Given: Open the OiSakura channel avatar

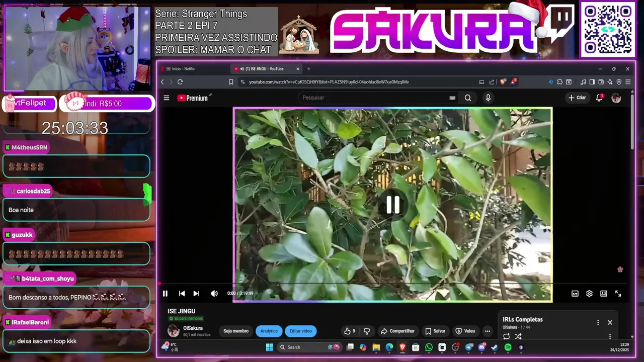Looking at the screenshot, I should pyautogui.click(x=174, y=330).
